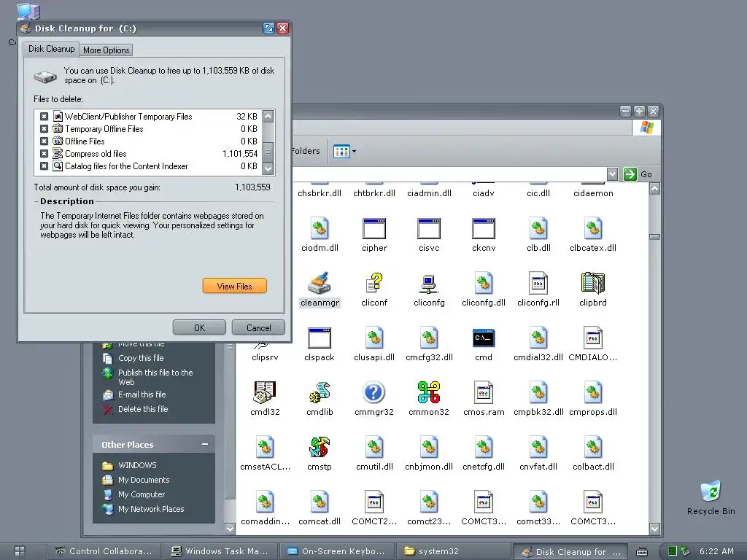Select the comcat.dll file icon
747x560 pixels.
pyautogui.click(x=320, y=502)
